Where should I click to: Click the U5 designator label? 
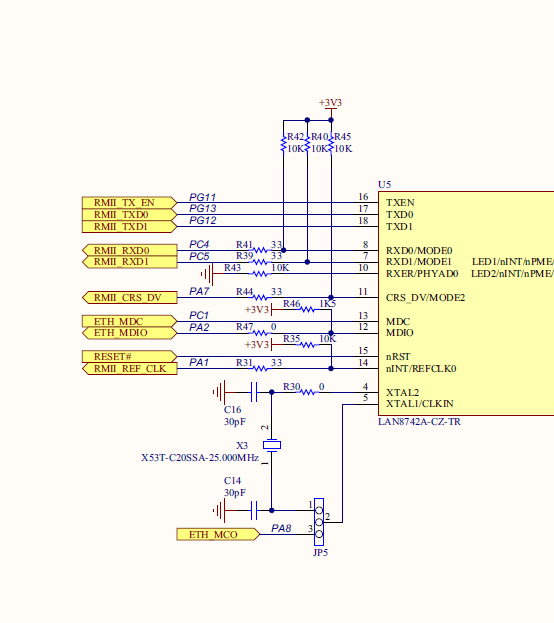(x=384, y=185)
